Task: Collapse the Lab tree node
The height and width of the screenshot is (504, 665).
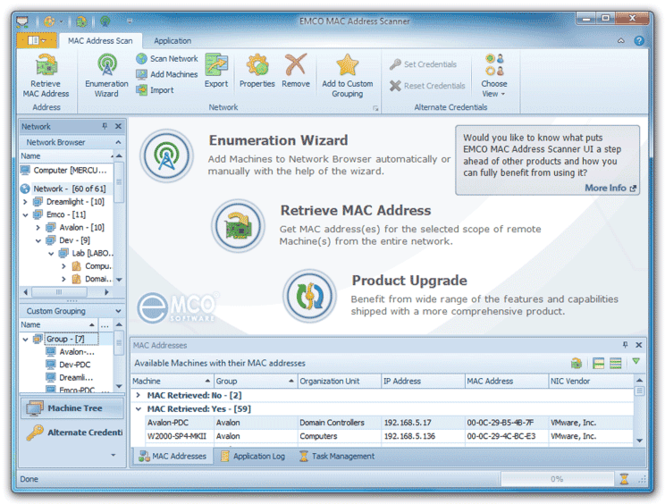Action: [51, 253]
